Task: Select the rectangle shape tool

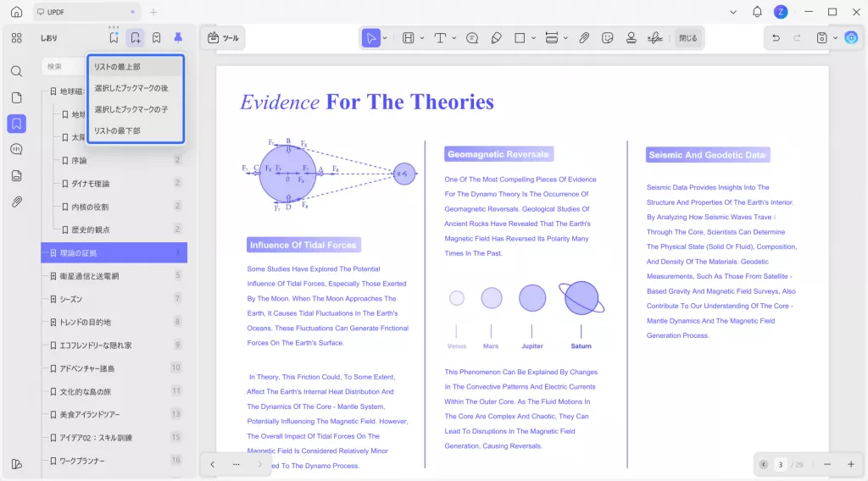Action: [x=520, y=38]
